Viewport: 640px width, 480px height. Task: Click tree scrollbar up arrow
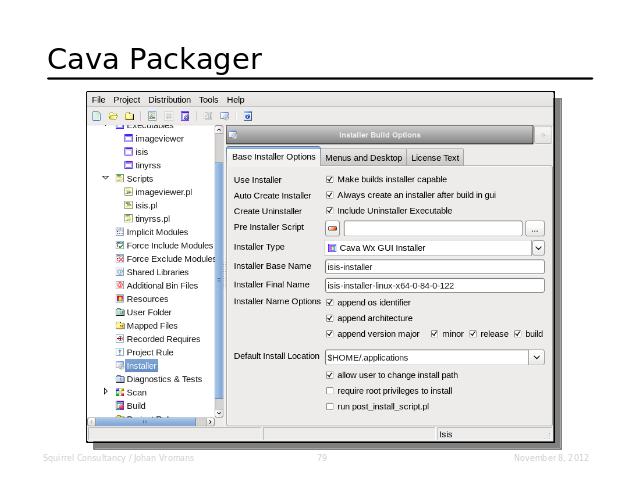(219, 130)
